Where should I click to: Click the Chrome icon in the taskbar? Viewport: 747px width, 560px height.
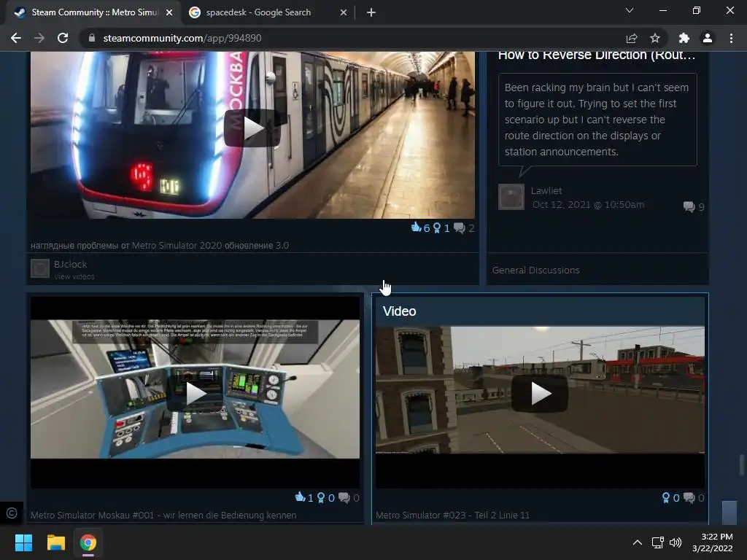(x=88, y=542)
